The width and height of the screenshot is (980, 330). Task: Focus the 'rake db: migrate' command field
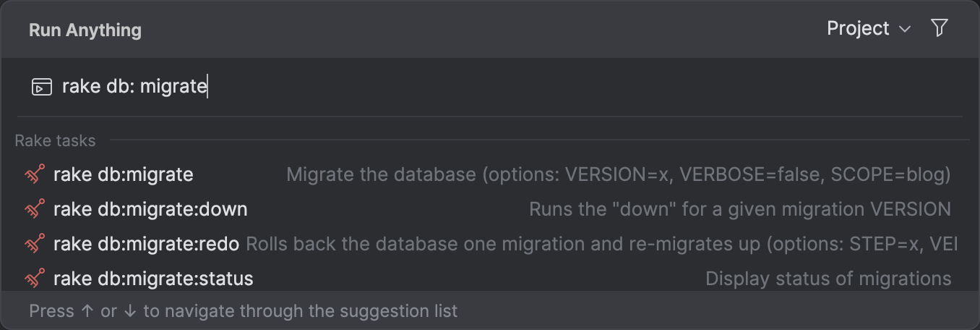pos(361,88)
